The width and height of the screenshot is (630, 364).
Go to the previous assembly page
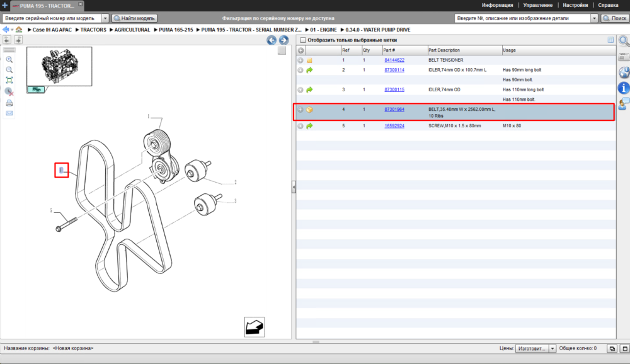(7, 40)
